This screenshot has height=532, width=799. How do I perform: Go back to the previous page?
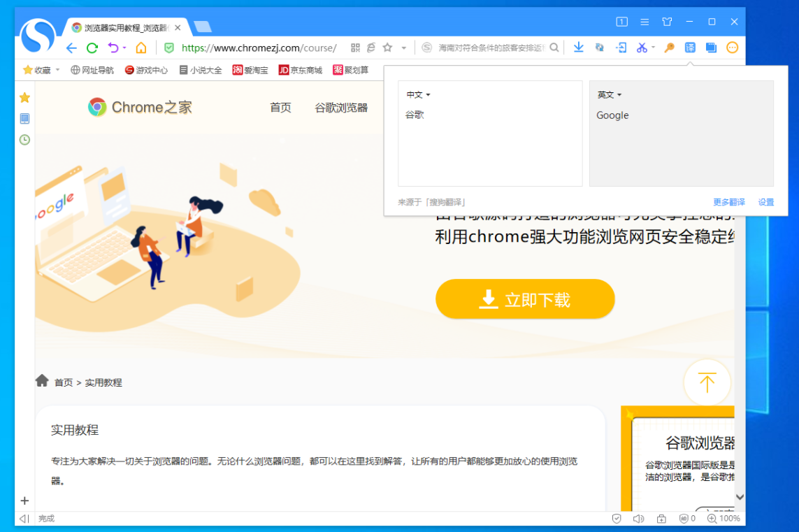point(71,48)
